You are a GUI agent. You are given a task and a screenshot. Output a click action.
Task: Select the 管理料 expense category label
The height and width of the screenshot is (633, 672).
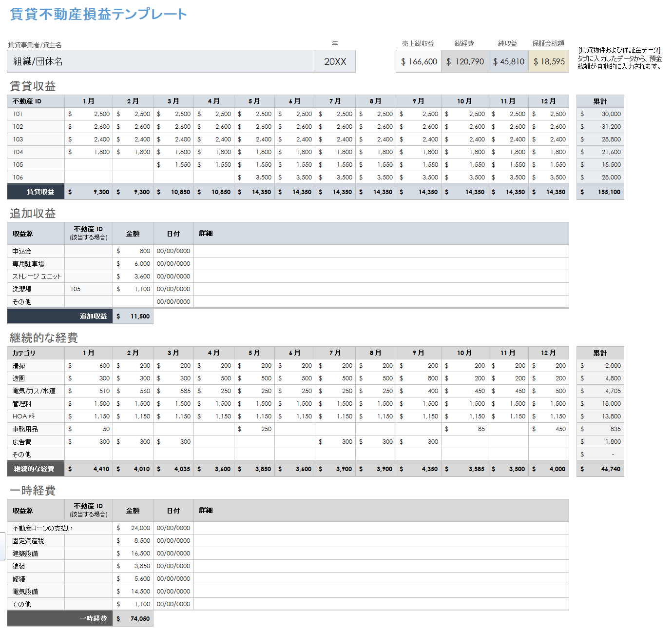(x=36, y=404)
